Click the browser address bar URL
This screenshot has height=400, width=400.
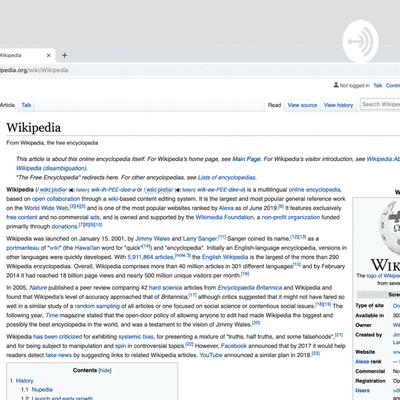coord(34,70)
